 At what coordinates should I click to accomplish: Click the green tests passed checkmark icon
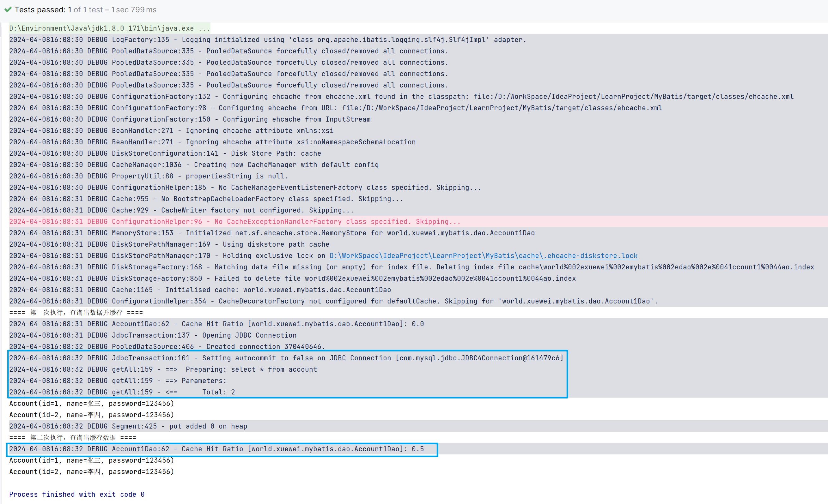[8, 9]
